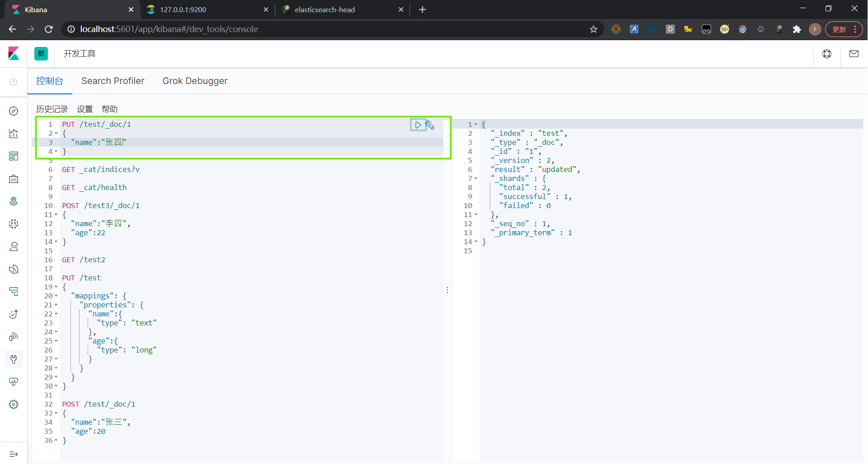Screen dimensions: 868x464
Task: Open the help lifebuoy icon
Action: 827,54
